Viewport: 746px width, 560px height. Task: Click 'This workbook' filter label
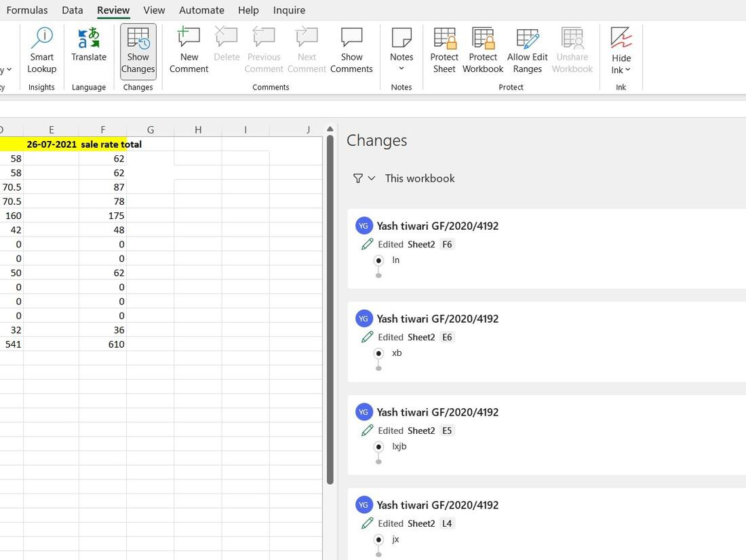point(420,178)
